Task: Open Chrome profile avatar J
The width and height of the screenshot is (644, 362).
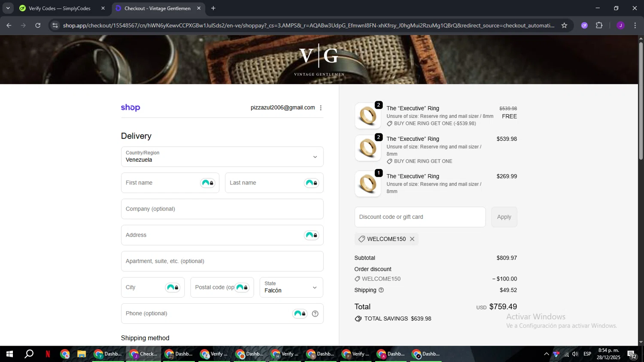Action: click(620, 25)
